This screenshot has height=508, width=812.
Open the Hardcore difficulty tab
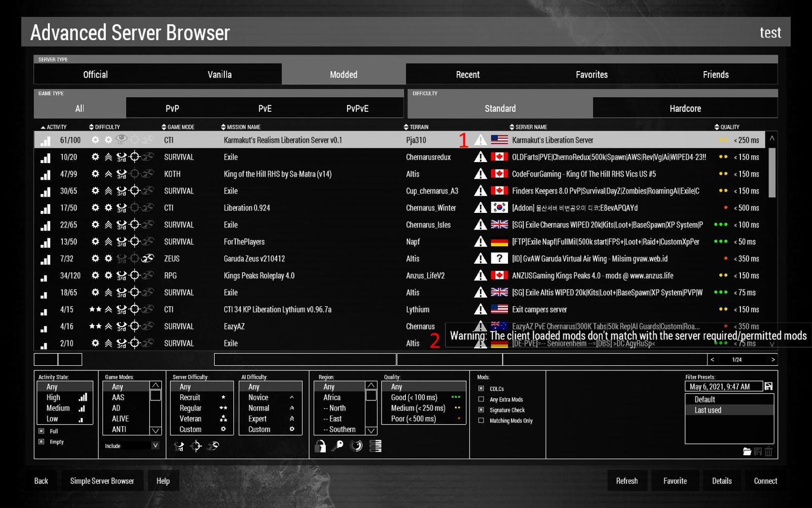click(685, 108)
